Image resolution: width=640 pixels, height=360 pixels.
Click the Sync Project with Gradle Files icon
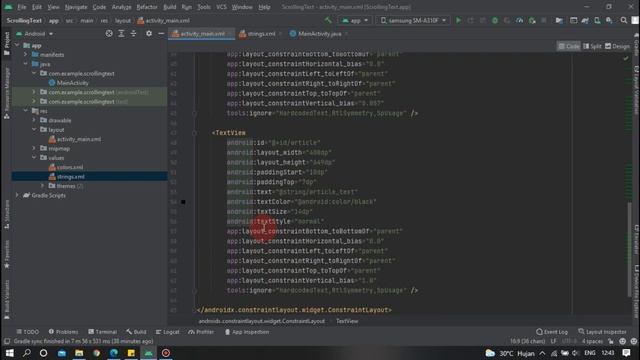click(585, 20)
